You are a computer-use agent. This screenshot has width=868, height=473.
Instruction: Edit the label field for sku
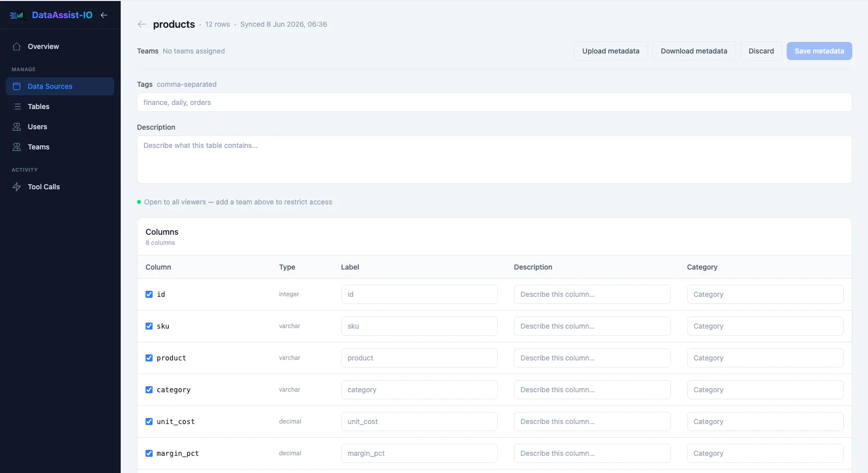[419, 326]
